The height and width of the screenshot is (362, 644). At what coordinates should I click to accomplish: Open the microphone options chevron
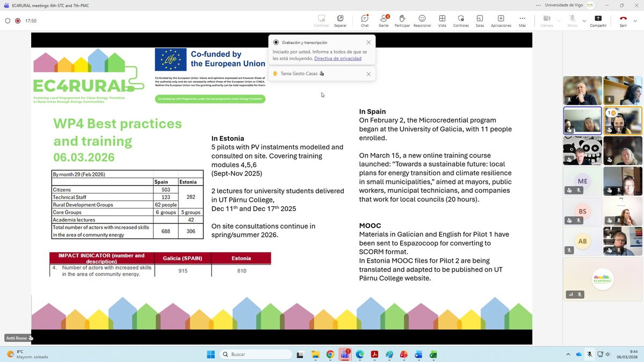(584, 20)
